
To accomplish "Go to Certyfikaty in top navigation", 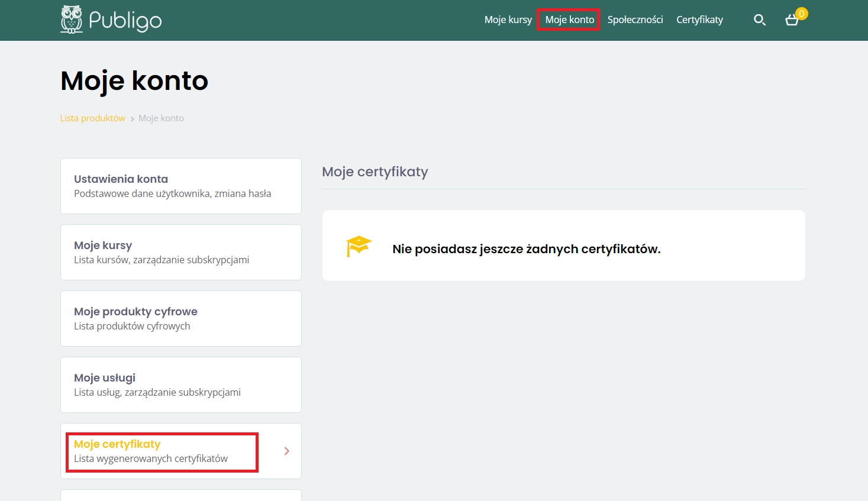I will pyautogui.click(x=699, y=20).
